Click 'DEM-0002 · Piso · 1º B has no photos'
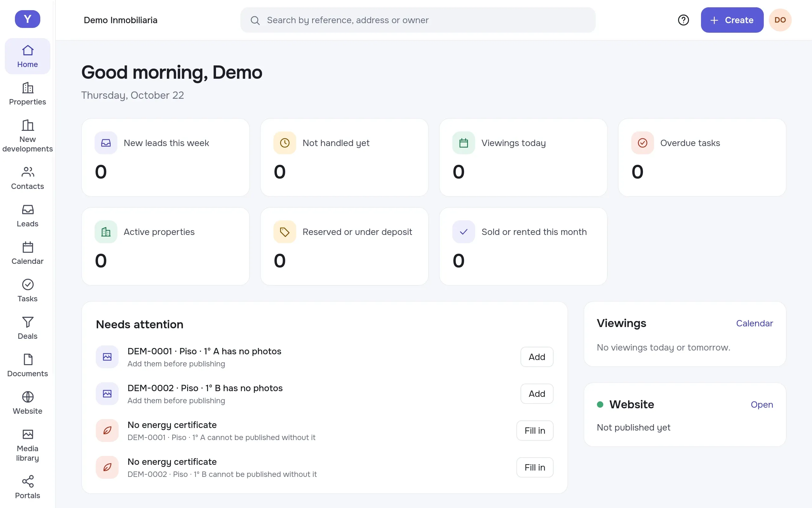This screenshot has width=812, height=508. 205,388
